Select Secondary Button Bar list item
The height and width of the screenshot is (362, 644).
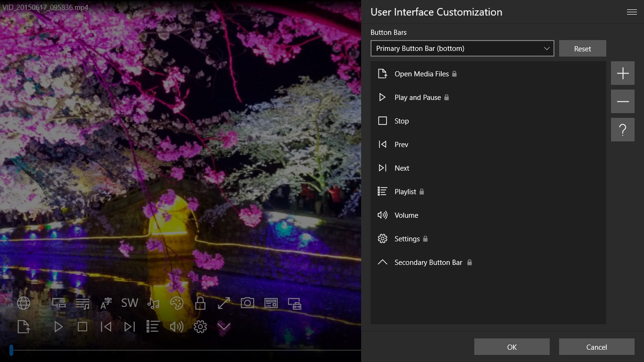pyautogui.click(x=488, y=262)
